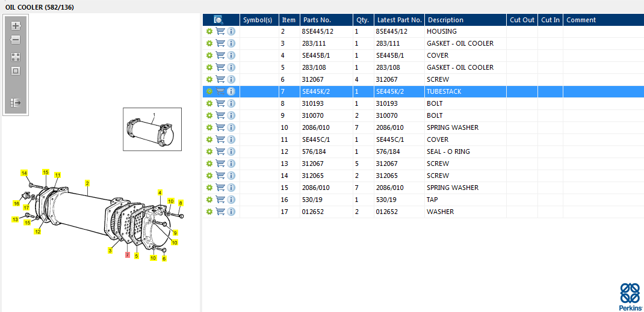Open the oil cooler assembly thumbnail
644x312 pixels.
pyautogui.click(x=152, y=129)
